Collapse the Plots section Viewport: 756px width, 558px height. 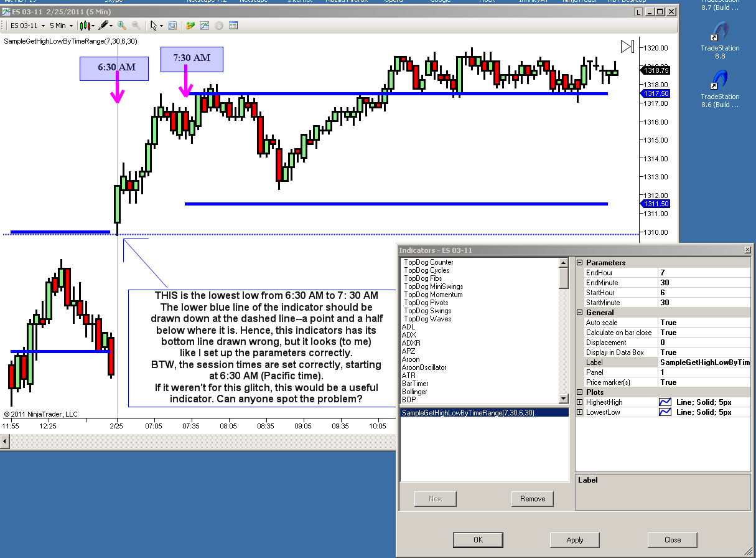click(580, 392)
